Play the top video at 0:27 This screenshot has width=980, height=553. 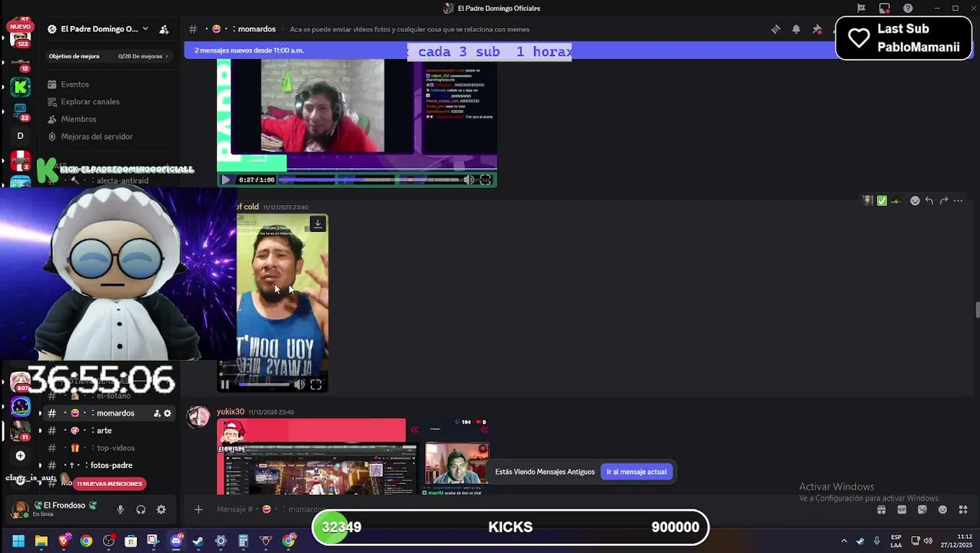[225, 180]
